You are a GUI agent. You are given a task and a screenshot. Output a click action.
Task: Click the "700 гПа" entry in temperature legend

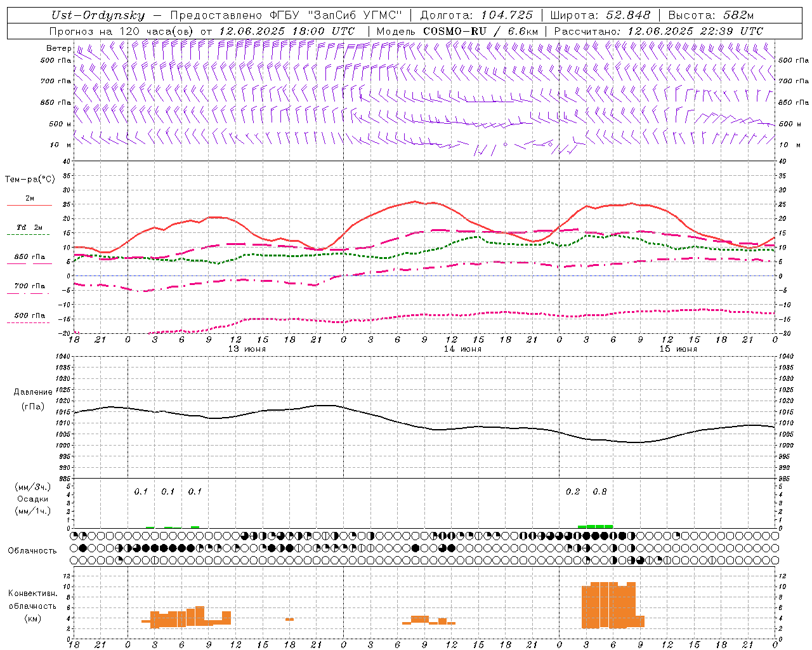coord(30,286)
